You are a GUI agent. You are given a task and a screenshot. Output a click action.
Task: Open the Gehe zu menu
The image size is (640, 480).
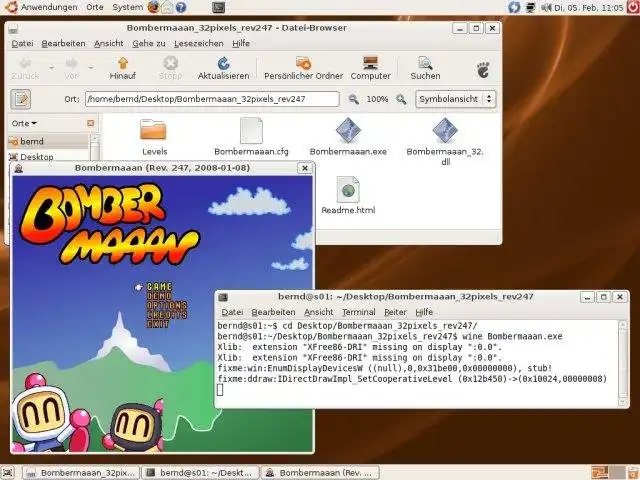point(149,43)
